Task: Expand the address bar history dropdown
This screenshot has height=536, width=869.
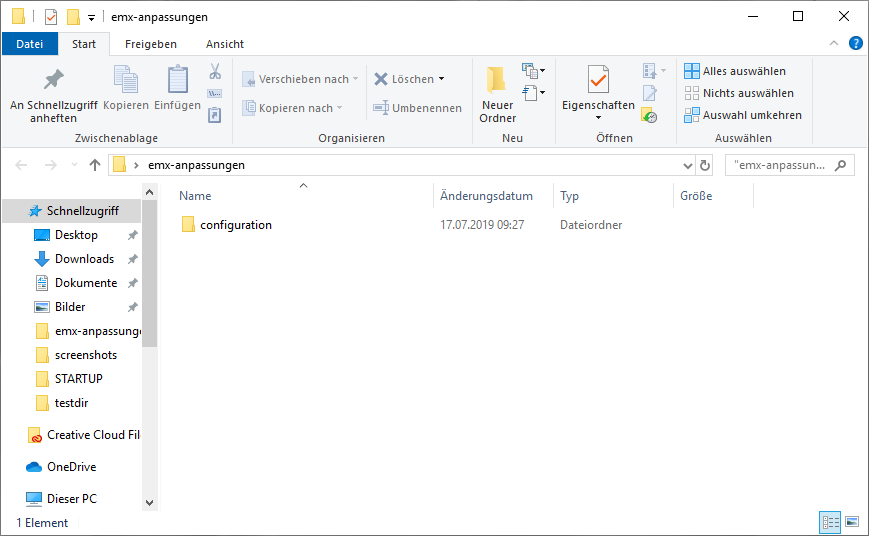Action: (687, 166)
